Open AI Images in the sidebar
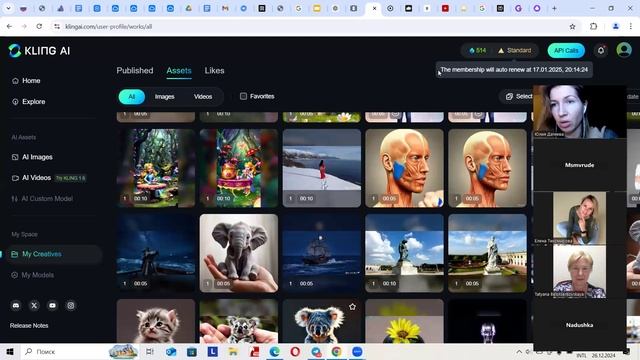The height and width of the screenshot is (360, 640). click(x=33, y=157)
